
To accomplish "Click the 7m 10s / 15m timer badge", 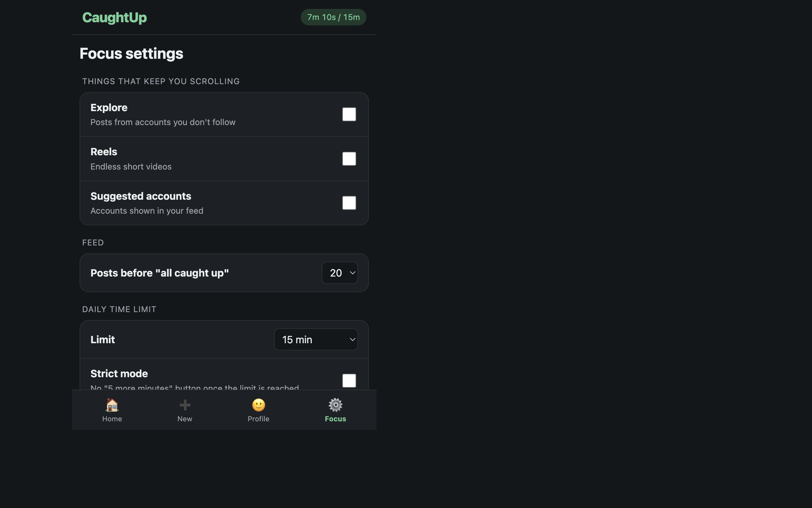I will tap(333, 17).
